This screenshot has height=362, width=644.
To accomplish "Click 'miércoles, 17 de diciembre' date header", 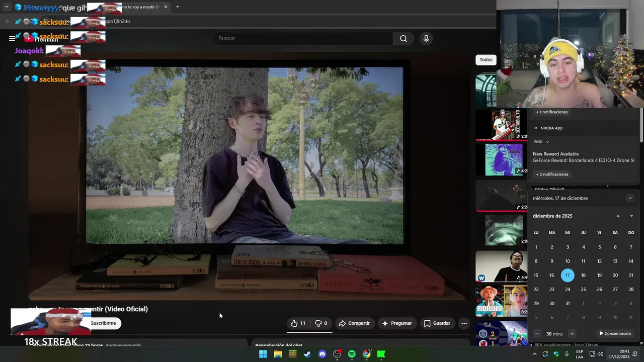I will (x=560, y=198).
